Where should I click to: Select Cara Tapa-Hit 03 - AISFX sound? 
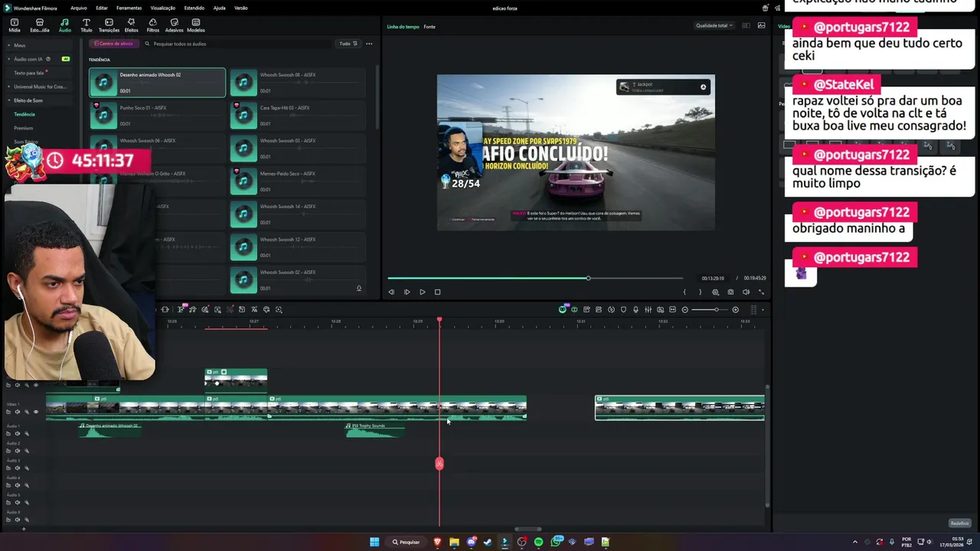point(297,116)
